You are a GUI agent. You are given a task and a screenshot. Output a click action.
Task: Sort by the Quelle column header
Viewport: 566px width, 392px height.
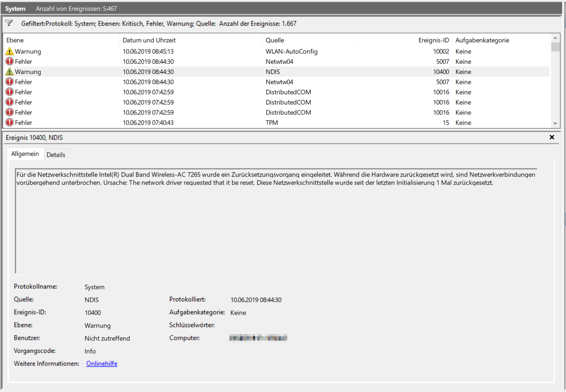click(x=310, y=40)
